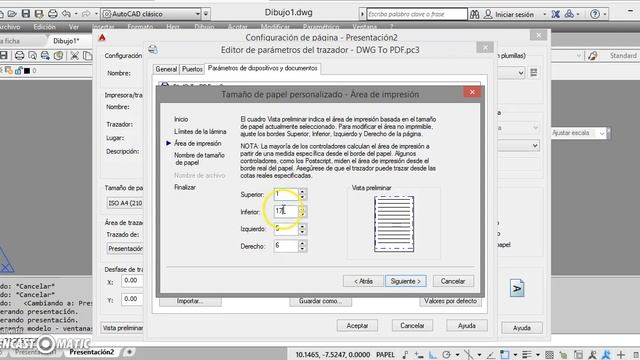Image resolution: width=640 pixels, height=360 pixels.
Task: Click the auto-scale annotation icon in status bar
Action: click(606, 355)
